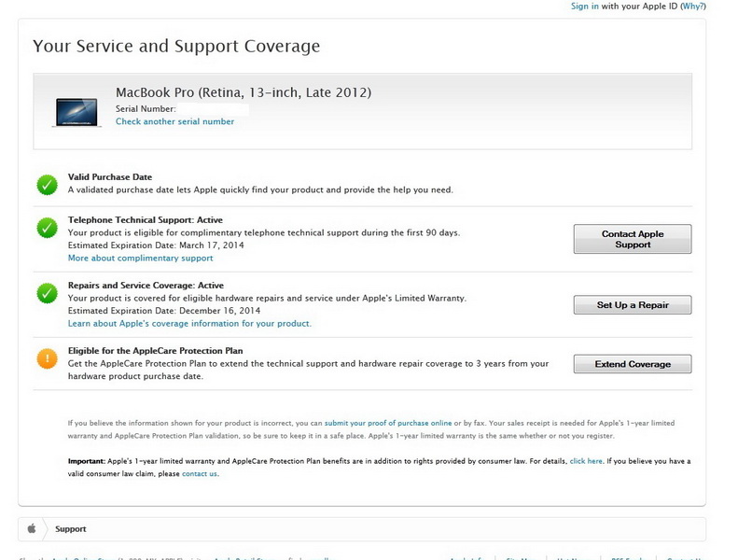The width and height of the screenshot is (738, 560).
Task: Click the Apple logo in the breadcrumb bar
Action: 31,528
